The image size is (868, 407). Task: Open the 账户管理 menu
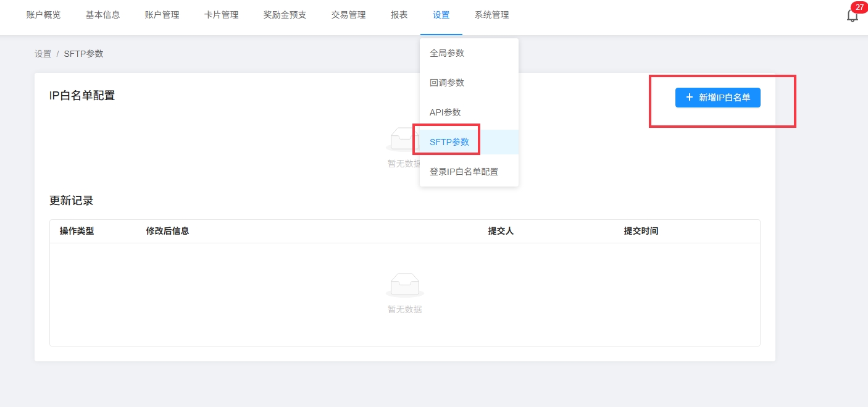click(162, 15)
